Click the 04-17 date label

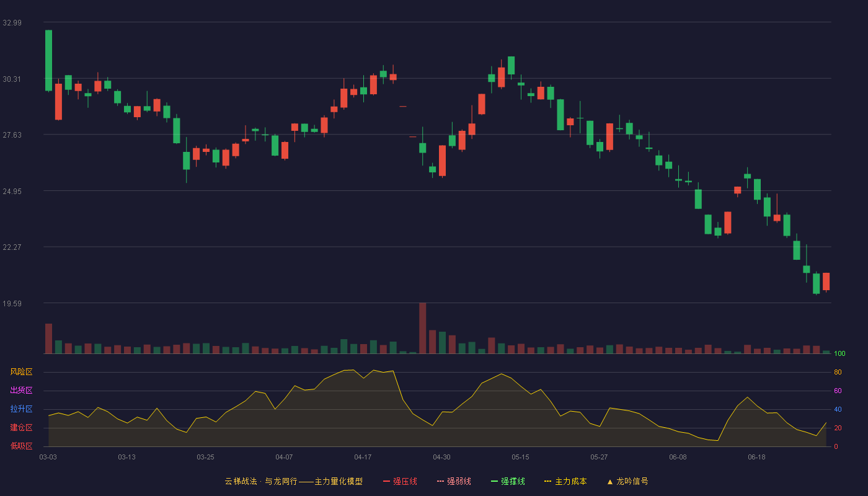[363, 457]
